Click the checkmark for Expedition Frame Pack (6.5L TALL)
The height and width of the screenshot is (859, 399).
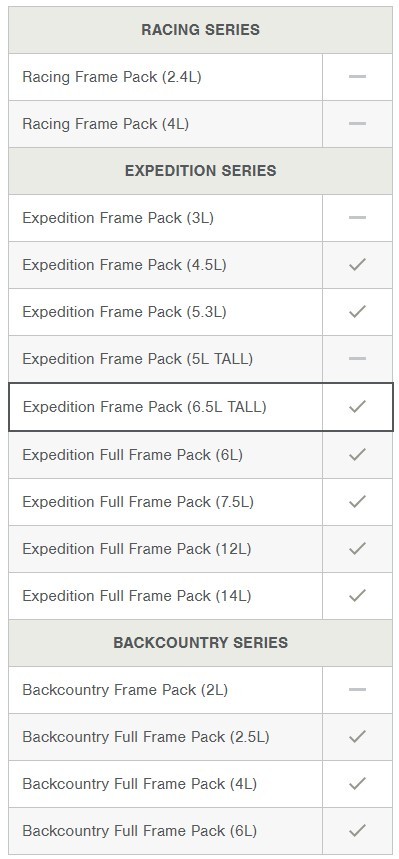(x=357, y=406)
